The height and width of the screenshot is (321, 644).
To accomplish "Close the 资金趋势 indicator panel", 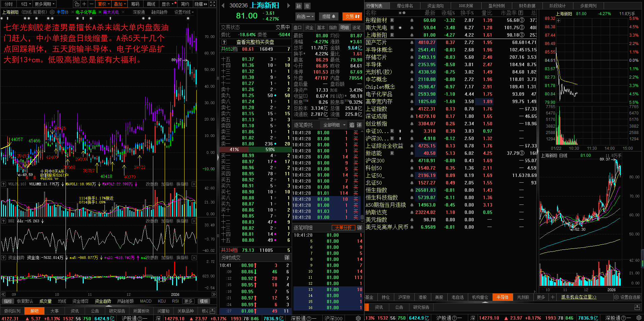I will [x=194, y=258].
